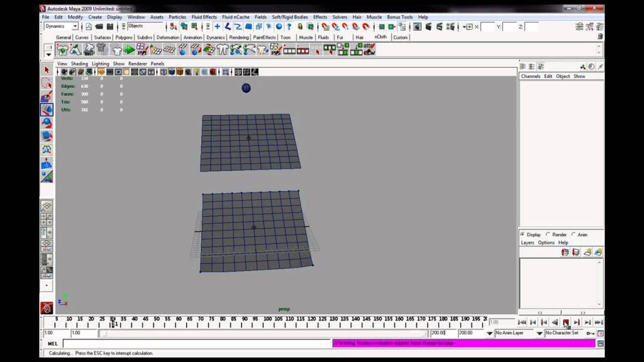Click the lock selection icon
644x362 pixels.
click(300, 26)
